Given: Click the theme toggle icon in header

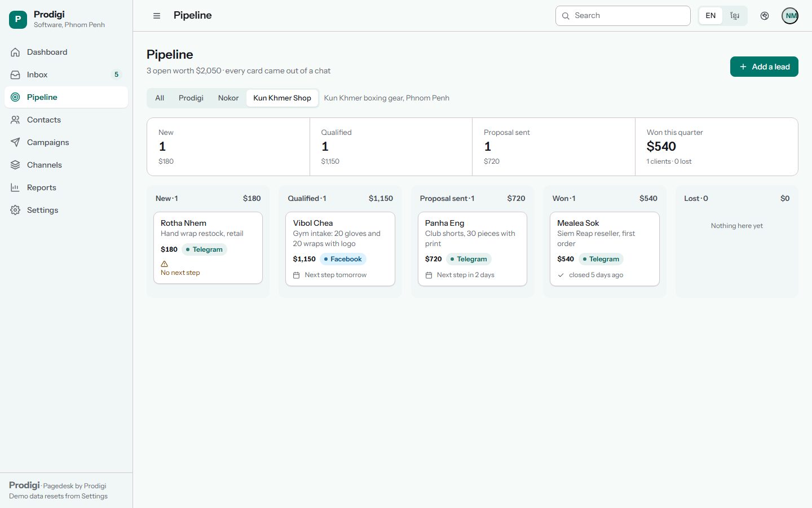Looking at the screenshot, I should (x=765, y=16).
